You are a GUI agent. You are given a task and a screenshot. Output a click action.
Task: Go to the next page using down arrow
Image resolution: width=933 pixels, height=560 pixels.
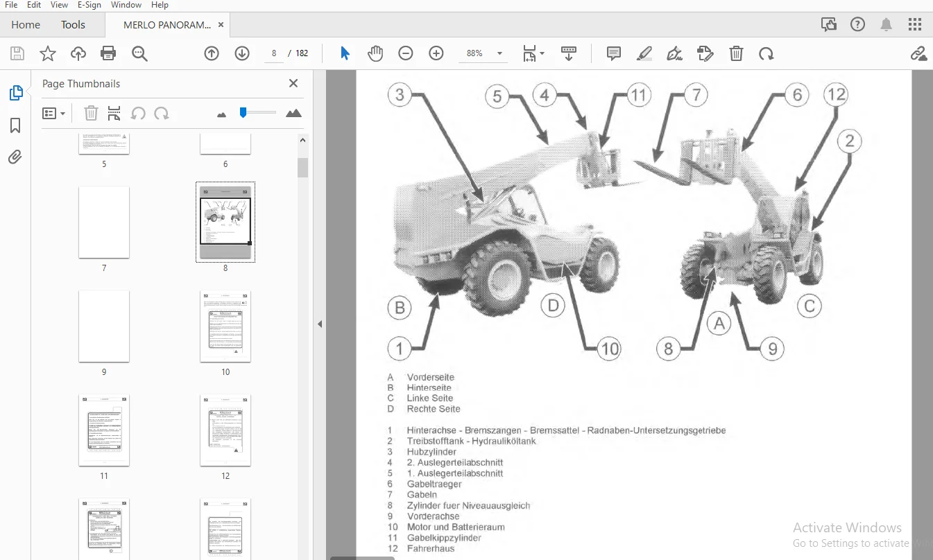click(242, 53)
